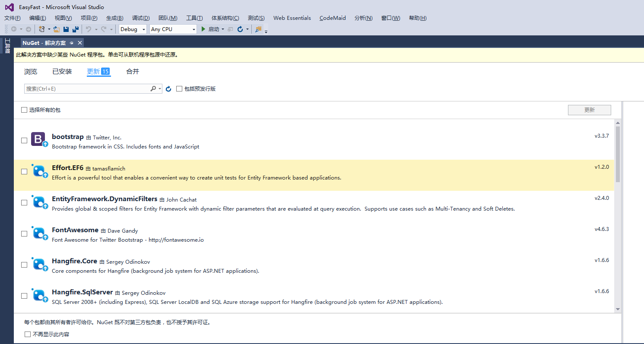Screen dimensions: 644x344
Task: Check the 选择所有的包 checkbox
Action: [24, 110]
